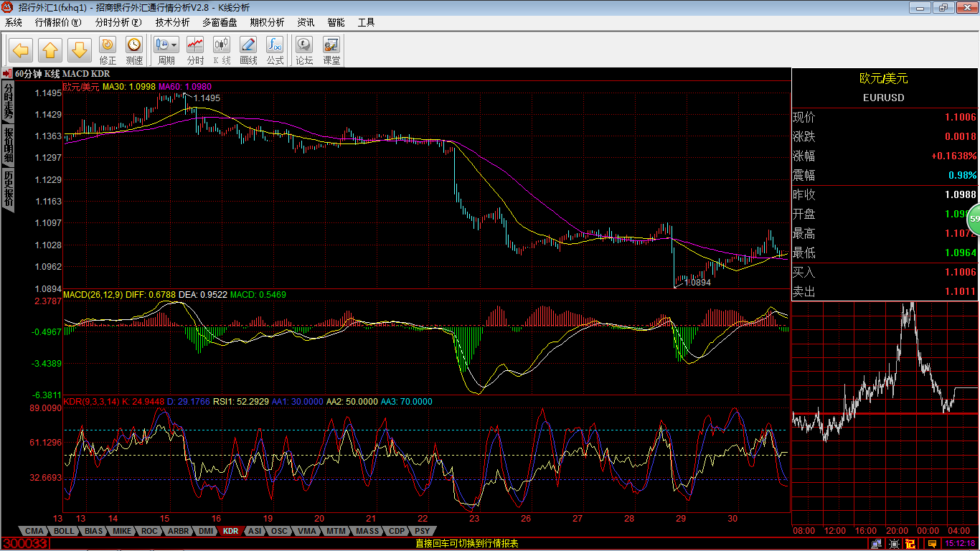Image resolution: width=980 pixels, height=551 pixels.
Task: Click the down arrow toolbar button
Action: pyautogui.click(x=79, y=50)
